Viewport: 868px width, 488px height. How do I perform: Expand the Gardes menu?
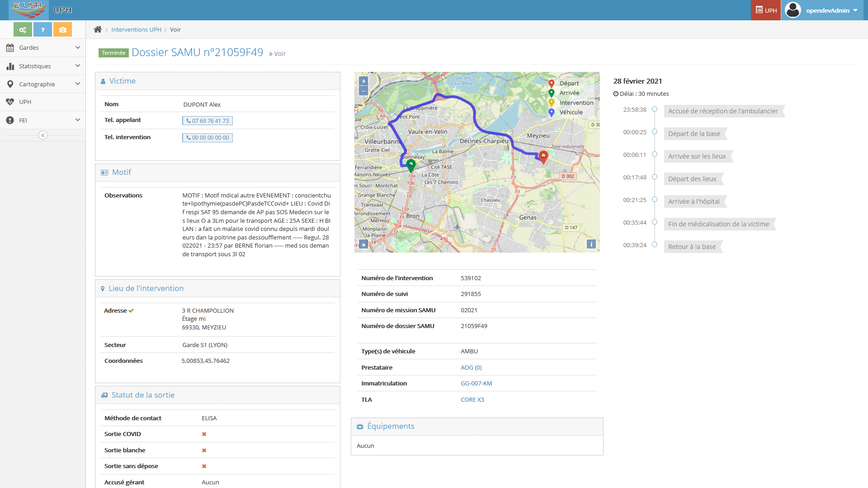tap(43, 47)
